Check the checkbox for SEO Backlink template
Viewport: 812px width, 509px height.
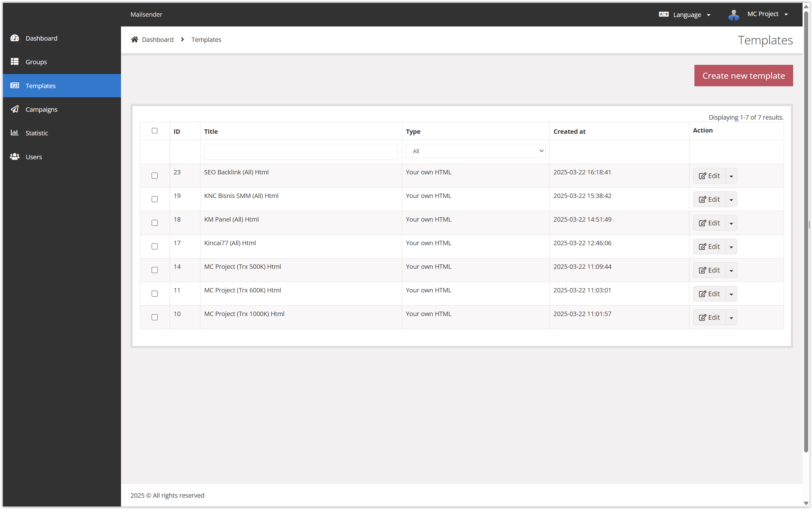(154, 175)
